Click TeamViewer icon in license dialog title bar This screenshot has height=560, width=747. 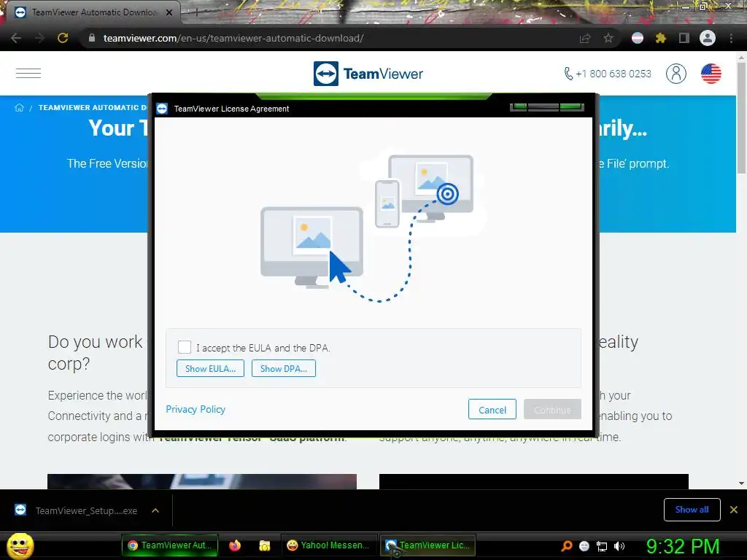click(162, 109)
